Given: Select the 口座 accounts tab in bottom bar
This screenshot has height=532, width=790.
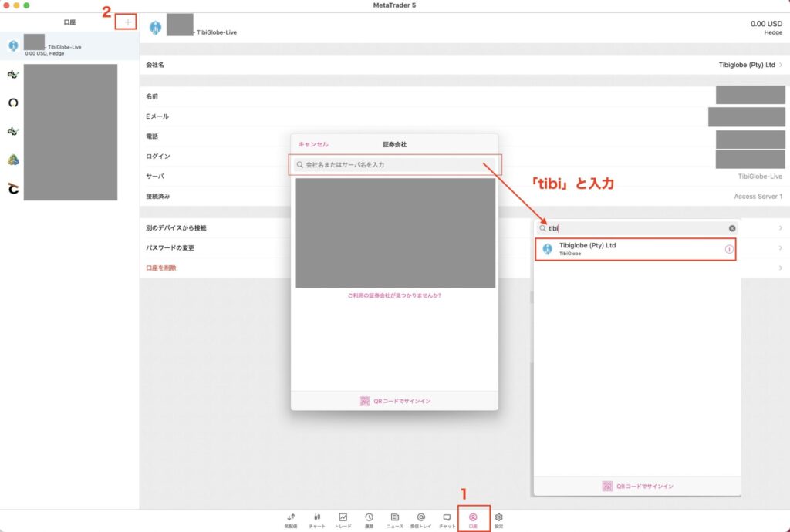Looking at the screenshot, I should pyautogui.click(x=473, y=520).
